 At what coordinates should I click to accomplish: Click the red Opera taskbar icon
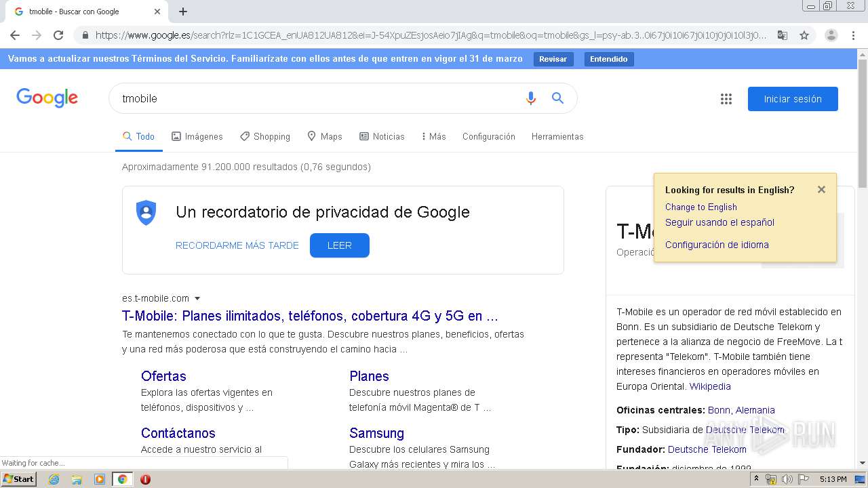[145, 479]
